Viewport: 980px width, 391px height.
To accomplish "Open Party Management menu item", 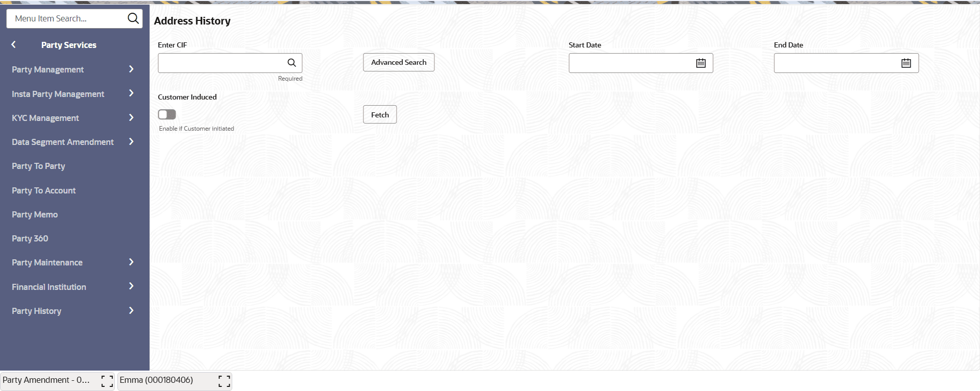I will coord(48,69).
